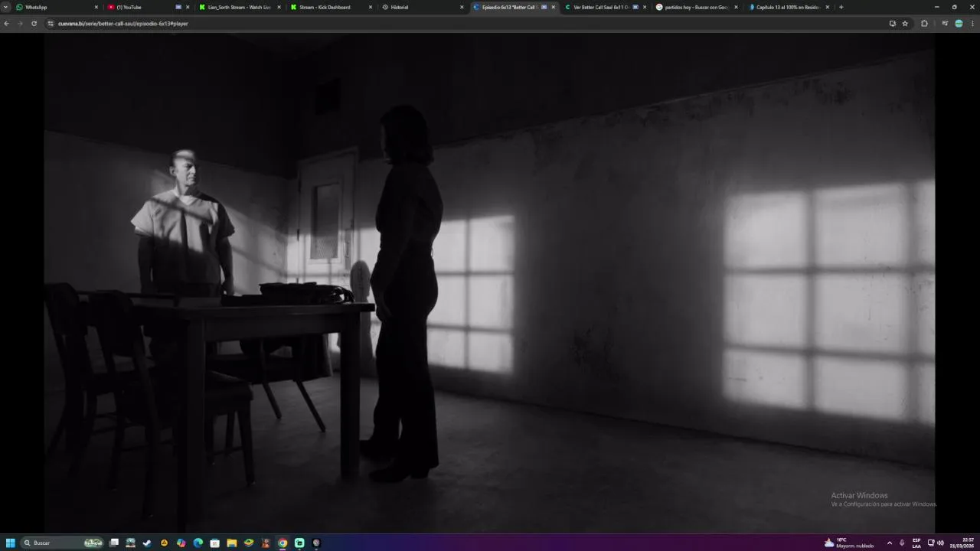
Task: Open Microsoft Store from the taskbar
Action: pyautogui.click(x=215, y=543)
